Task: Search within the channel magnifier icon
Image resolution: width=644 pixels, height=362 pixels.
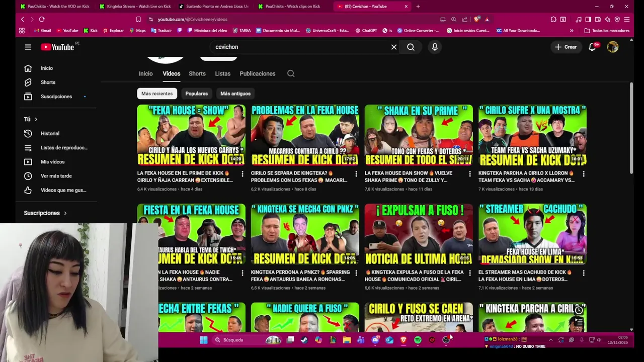Action: tap(291, 73)
